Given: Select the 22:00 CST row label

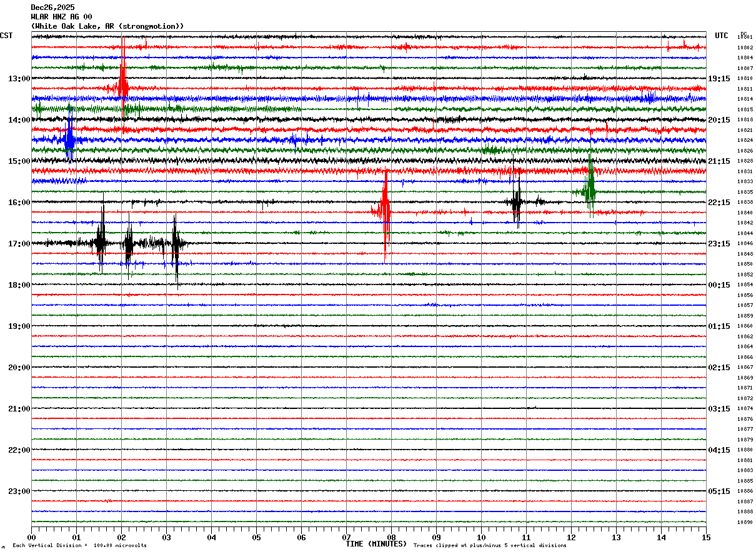Looking at the screenshot, I should tap(19, 450).
